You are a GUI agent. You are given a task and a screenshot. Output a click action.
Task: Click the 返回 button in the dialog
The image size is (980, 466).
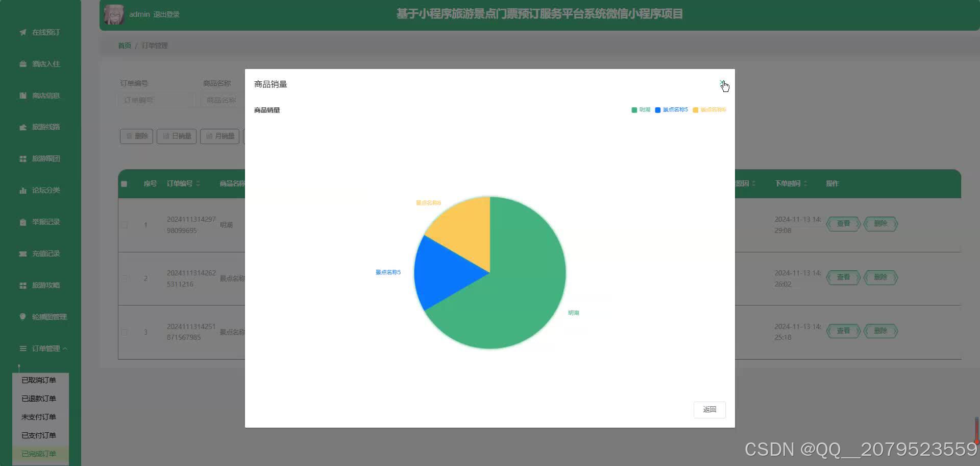pyautogui.click(x=709, y=409)
